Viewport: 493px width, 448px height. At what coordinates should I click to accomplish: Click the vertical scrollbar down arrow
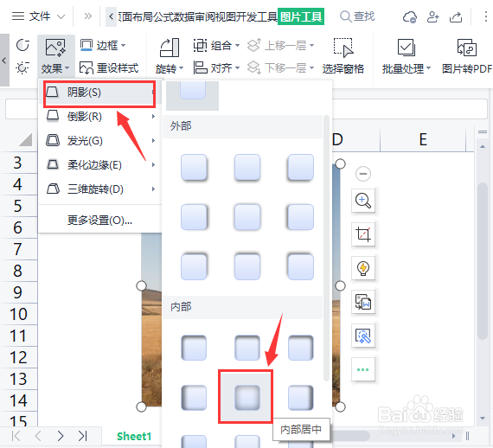pos(483,418)
